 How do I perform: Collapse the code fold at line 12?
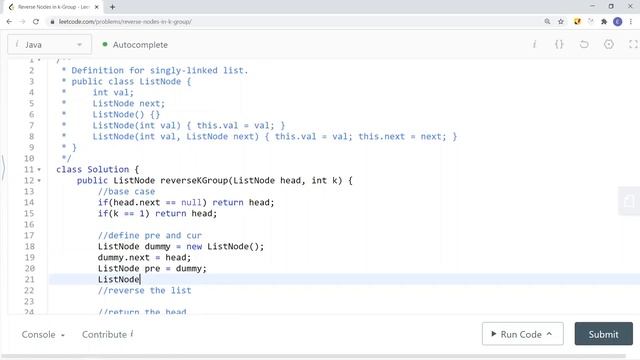coord(39,180)
